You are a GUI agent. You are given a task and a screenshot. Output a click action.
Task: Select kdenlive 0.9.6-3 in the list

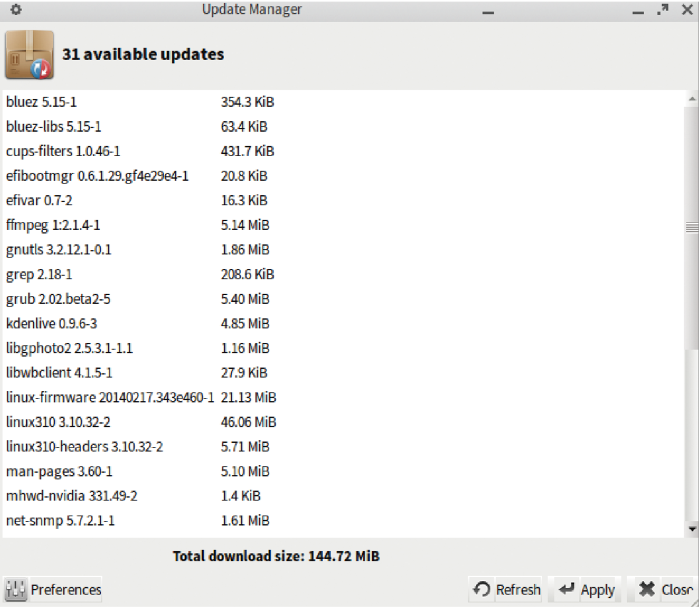[344, 323]
